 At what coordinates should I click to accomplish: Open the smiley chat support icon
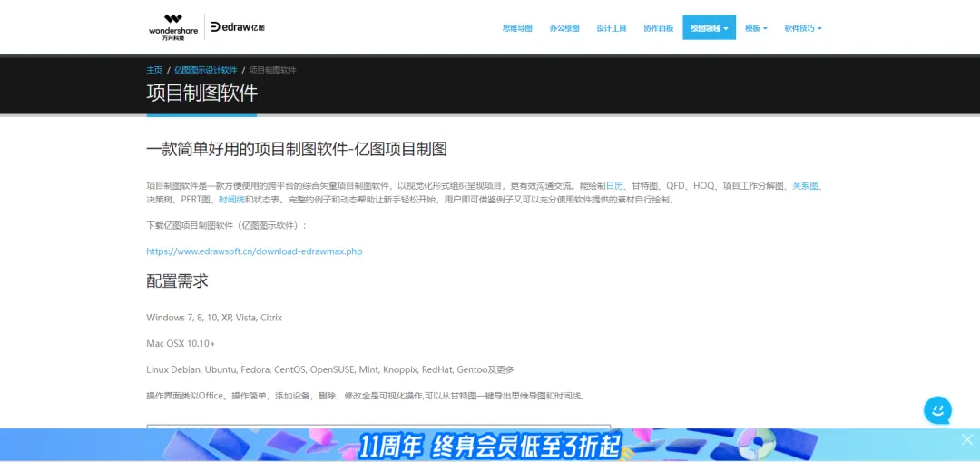coord(937,411)
